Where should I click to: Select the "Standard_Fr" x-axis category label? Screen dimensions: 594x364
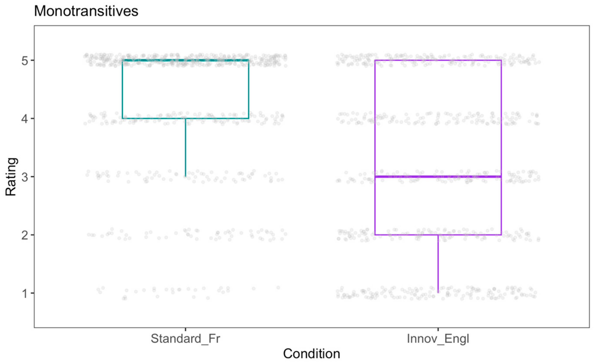coord(185,338)
